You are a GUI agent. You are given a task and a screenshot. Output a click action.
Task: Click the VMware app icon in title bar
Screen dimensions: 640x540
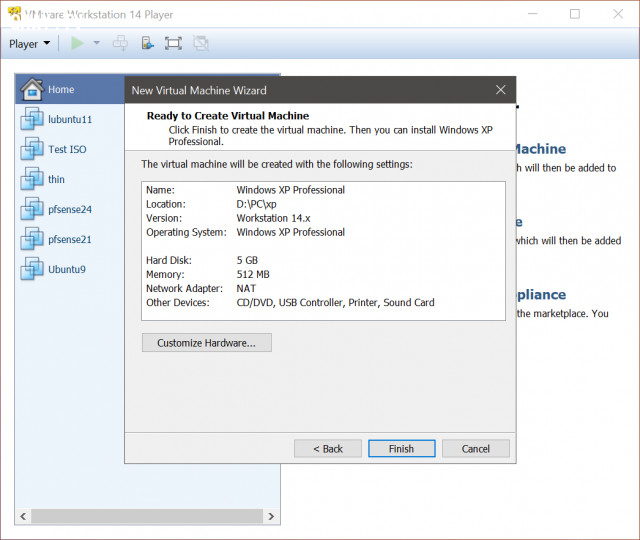[x=14, y=13]
